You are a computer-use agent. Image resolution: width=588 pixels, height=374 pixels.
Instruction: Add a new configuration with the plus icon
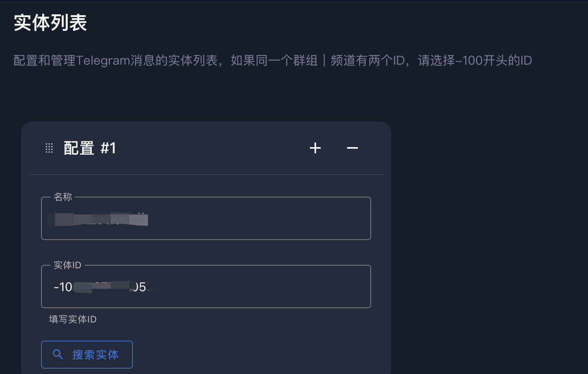point(315,148)
